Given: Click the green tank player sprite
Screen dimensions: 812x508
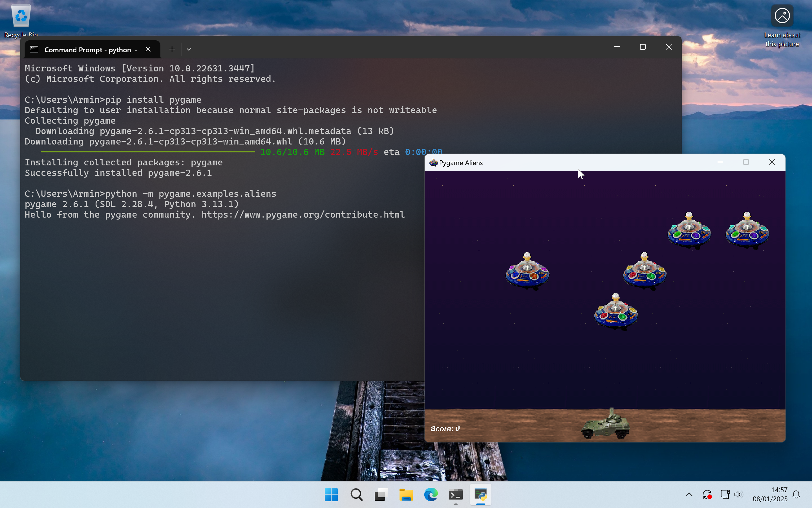Looking at the screenshot, I should coord(605,424).
